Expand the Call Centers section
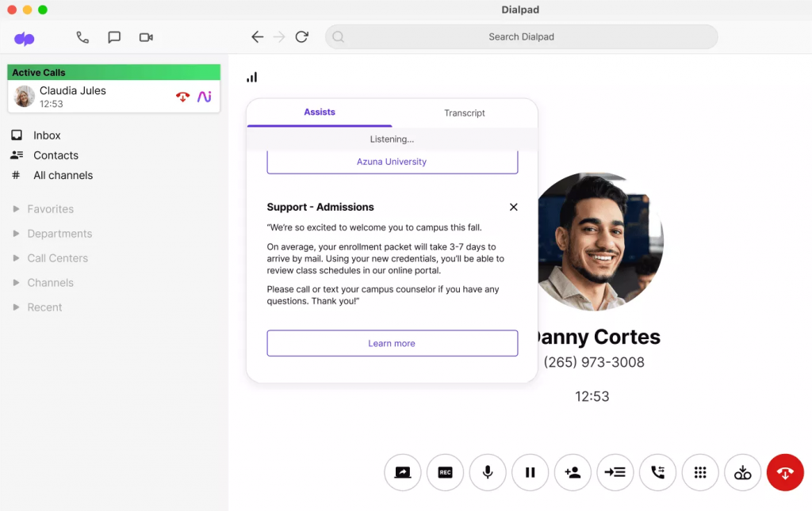Screen dimensions: 812x511 (x=57, y=258)
